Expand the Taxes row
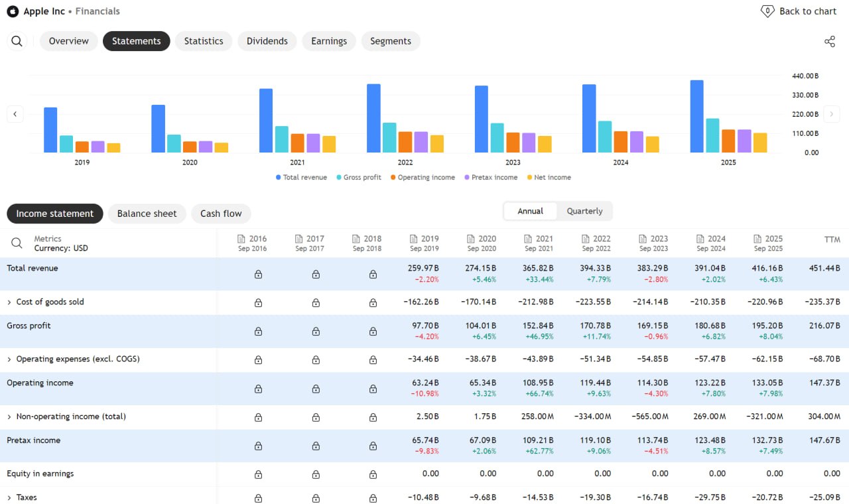 click(9, 498)
